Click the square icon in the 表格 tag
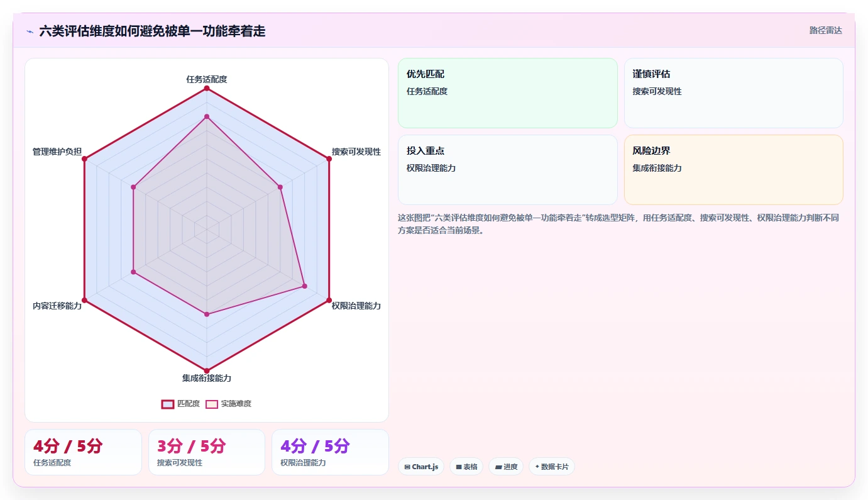868x500 pixels. pos(459,467)
